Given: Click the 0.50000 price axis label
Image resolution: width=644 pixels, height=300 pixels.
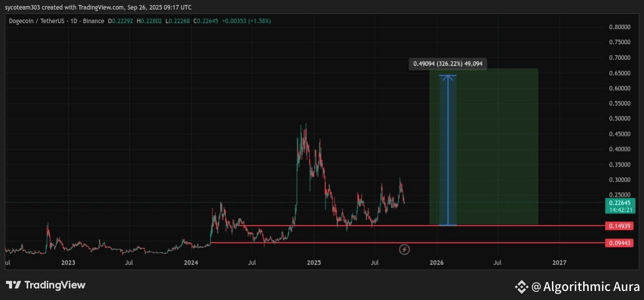Looking at the screenshot, I should coord(619,119).
